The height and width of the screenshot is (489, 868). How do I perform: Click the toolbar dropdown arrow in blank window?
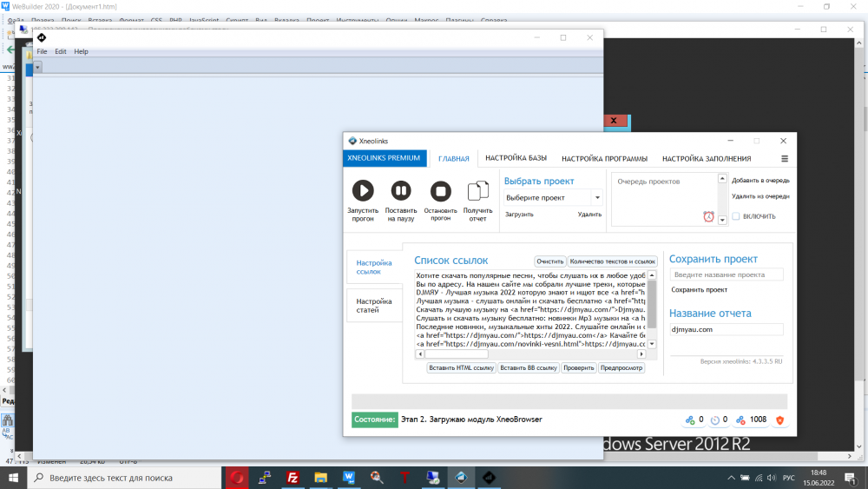click(x=37, y=68)
